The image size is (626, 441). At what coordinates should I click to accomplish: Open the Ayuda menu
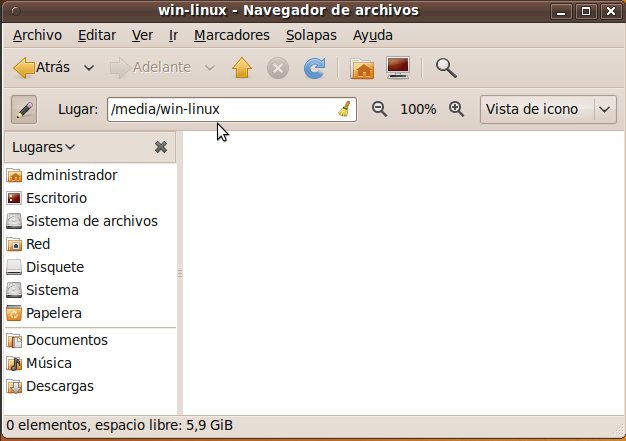pos(373,35)
